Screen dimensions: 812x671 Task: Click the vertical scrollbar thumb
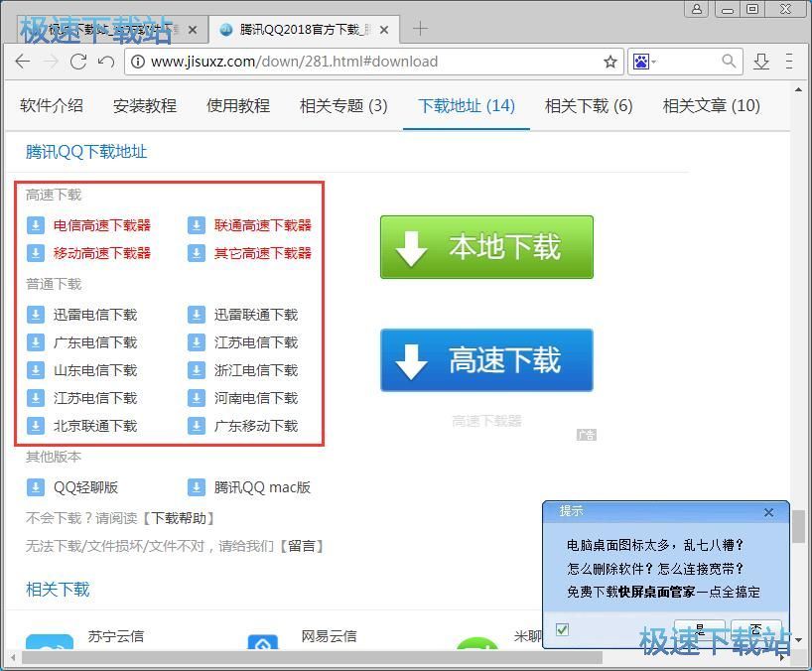coord(798,526)
